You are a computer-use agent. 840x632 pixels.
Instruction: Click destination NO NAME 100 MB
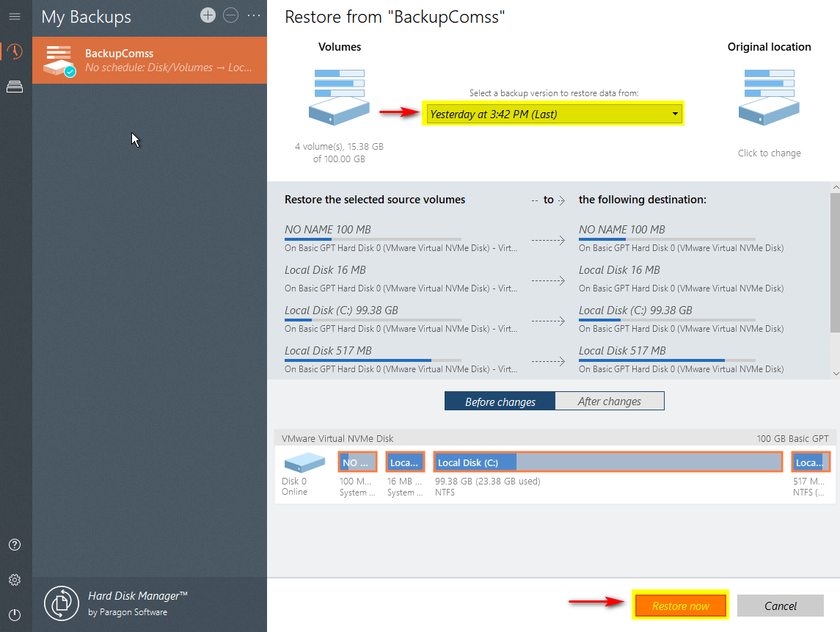tap(681, 238)
